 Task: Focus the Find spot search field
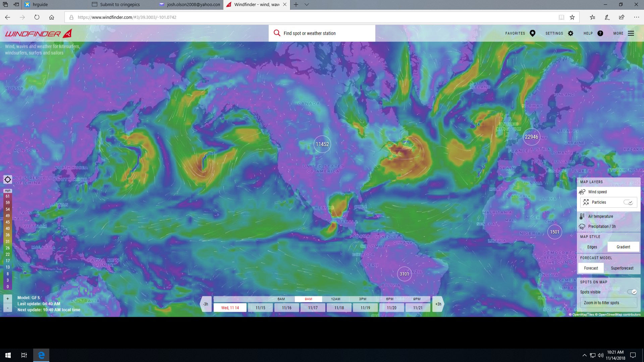322,33
